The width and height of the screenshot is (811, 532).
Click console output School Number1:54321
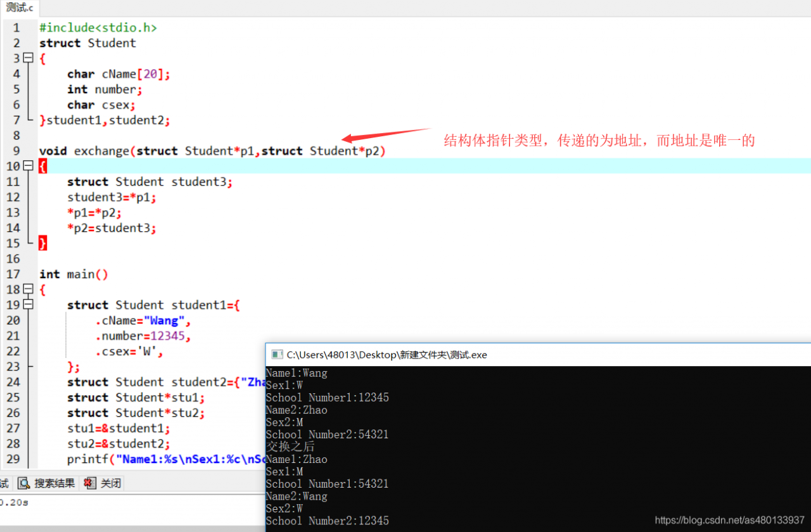pyautogui.click(x=328, y=484)
